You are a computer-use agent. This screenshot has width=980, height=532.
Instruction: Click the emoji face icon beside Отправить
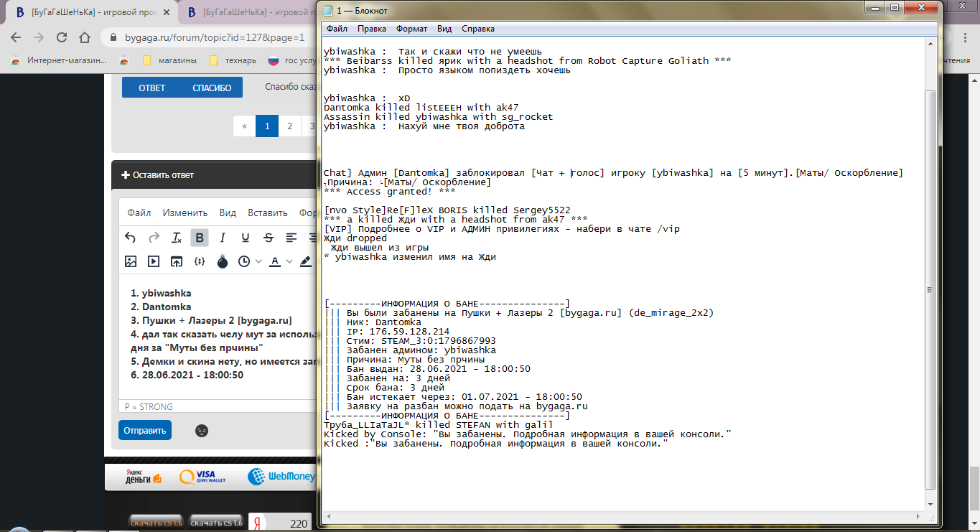[x=202, y=431]
